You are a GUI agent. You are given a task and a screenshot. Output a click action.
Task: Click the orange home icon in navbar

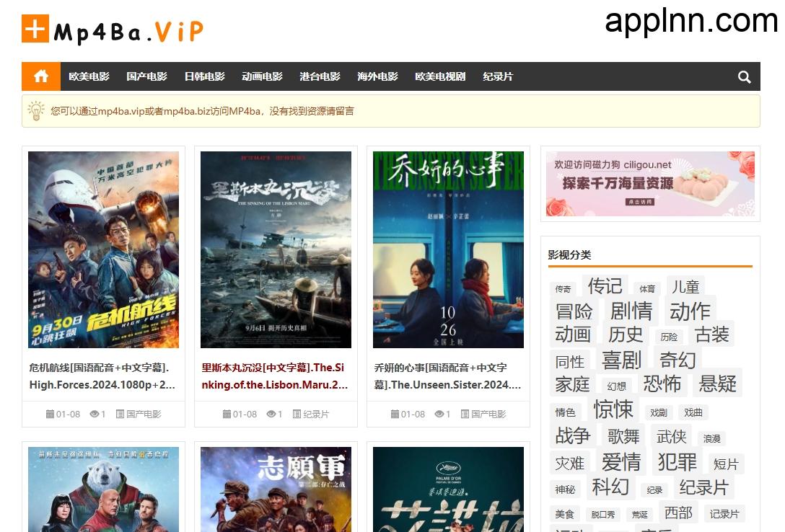click(41, 76)
